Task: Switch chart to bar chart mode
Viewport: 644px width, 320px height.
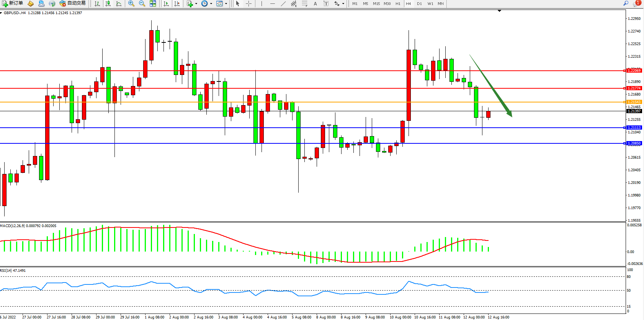Action: pos(97,3)
